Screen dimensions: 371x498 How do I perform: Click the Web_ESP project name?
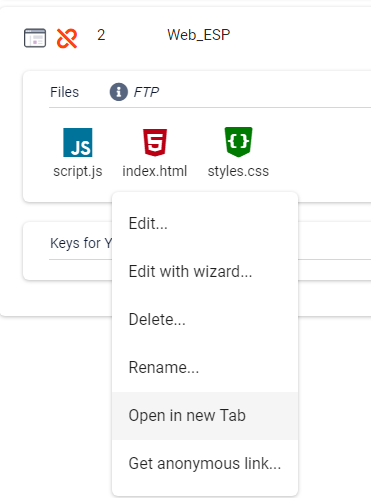click(199, 35)
